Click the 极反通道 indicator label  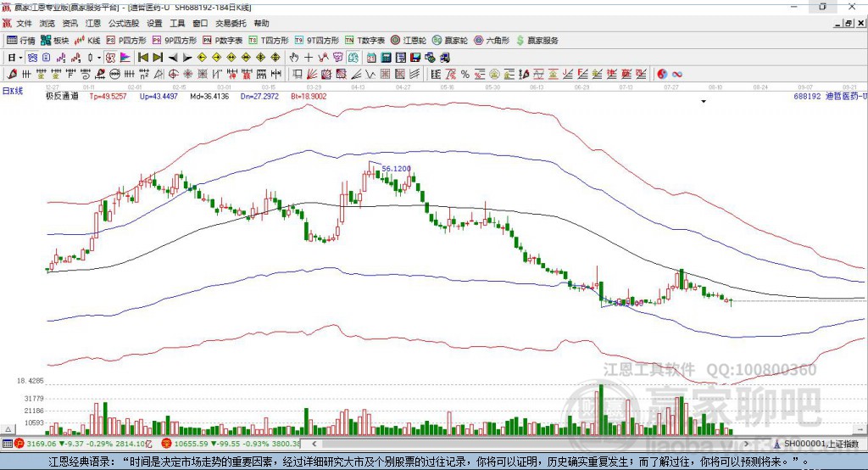pos(62,97)
